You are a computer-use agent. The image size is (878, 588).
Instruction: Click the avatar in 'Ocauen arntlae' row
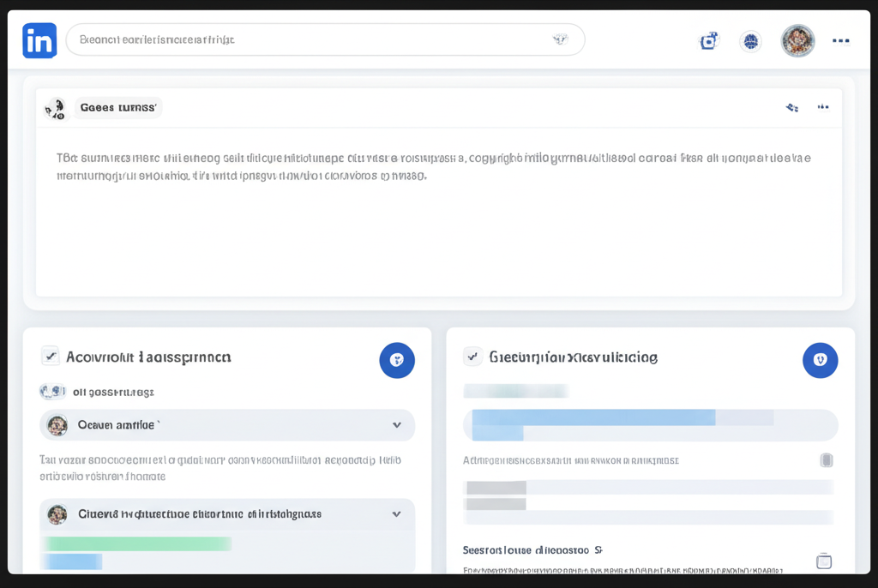(x=57, y=426)
